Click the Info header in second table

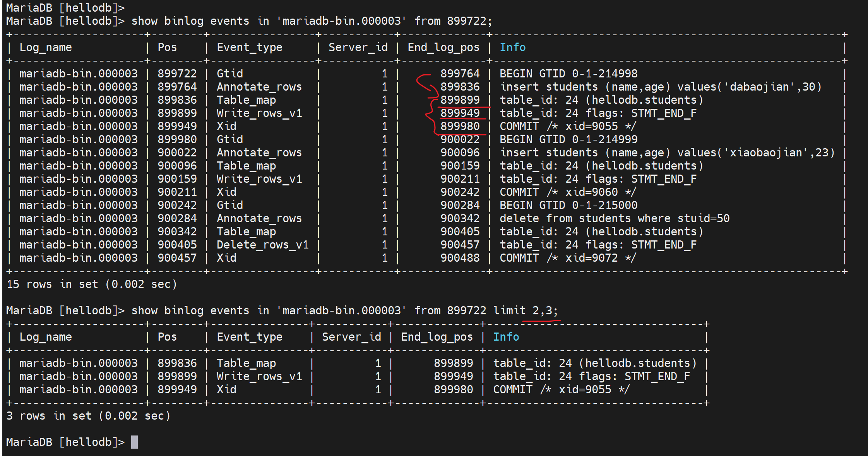pyautogui.click(x=506, y=337)
